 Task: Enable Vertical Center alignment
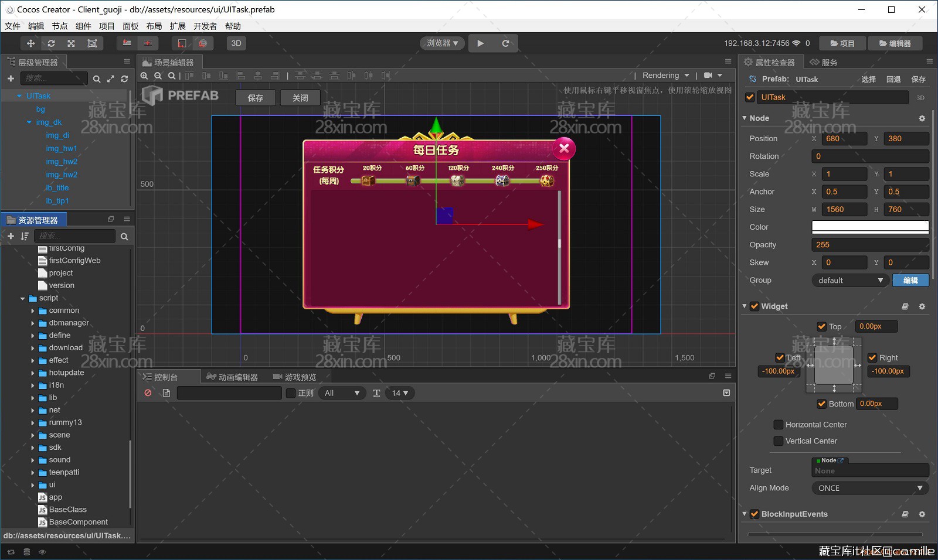(779, 441)
